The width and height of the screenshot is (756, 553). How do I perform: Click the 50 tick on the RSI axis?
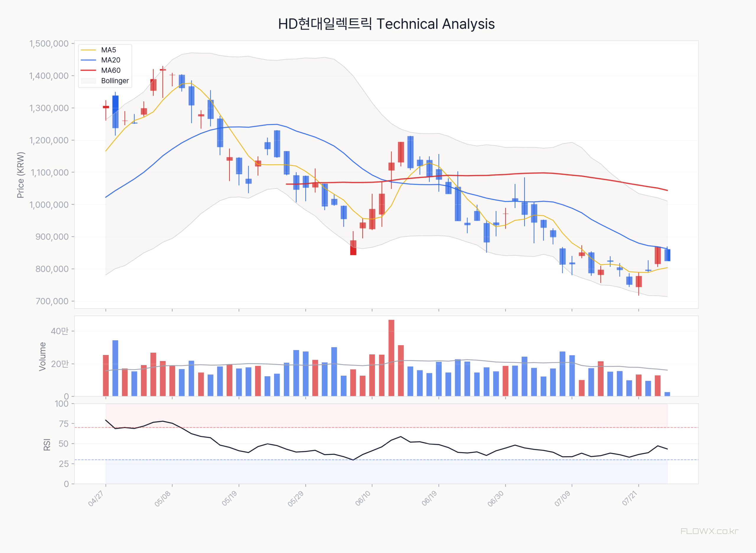coord(63,444)
